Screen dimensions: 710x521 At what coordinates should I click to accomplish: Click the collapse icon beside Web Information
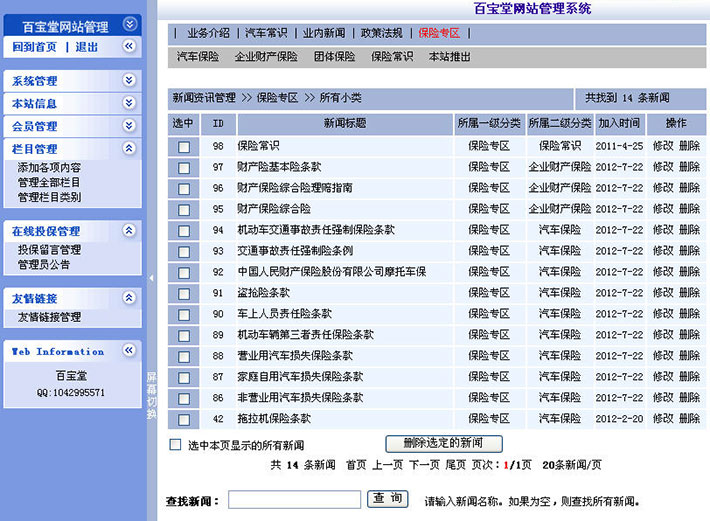[128, 351]
